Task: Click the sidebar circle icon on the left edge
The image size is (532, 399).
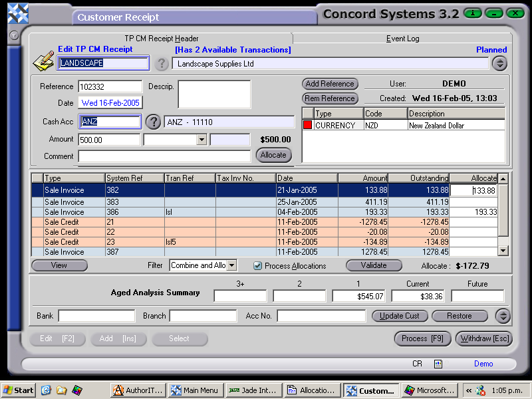Action: pyautogui.click(x=13, y=35)
